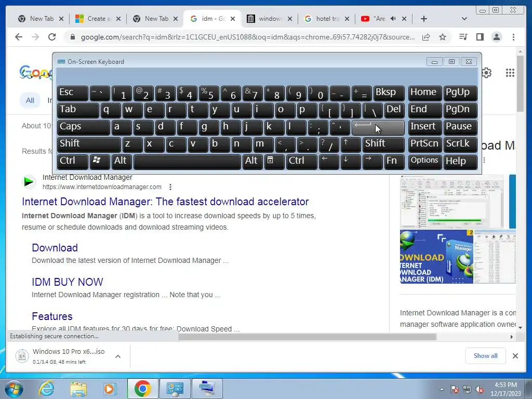Click Options key on On-Screen Keyboard
The width and height of the screenshot is (532, 399).
pyautogui.click(x=425, y=162)
